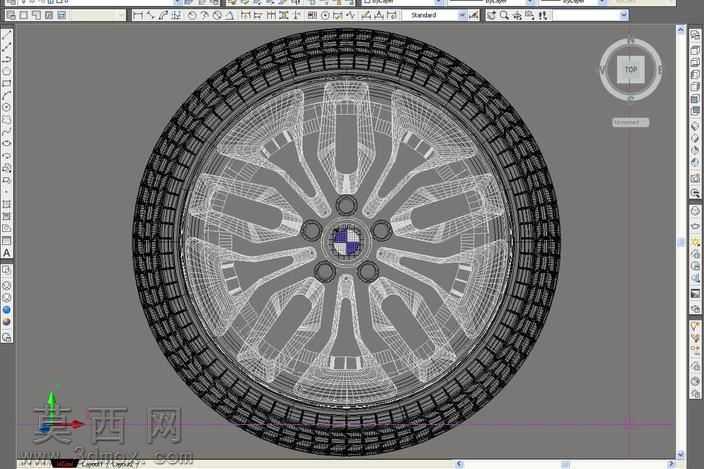
Task: Click the Angular dimension tool
Action: tap(229, 15)
